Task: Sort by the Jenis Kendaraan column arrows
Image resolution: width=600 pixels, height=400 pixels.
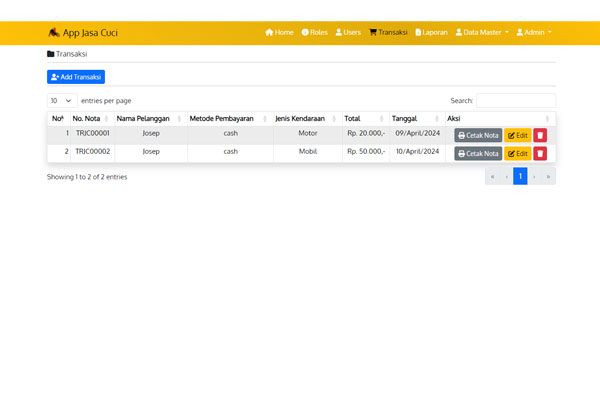Action: (334, 119)
